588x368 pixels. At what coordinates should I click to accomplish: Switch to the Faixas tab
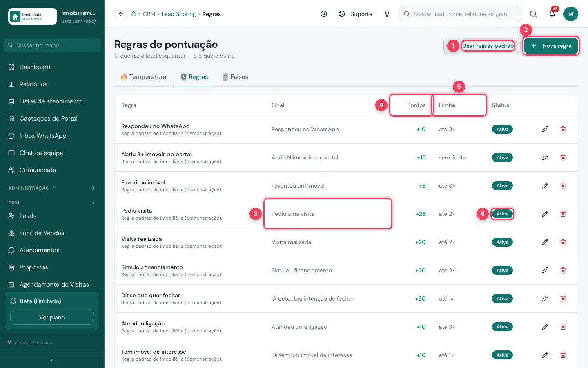[235, 77]
